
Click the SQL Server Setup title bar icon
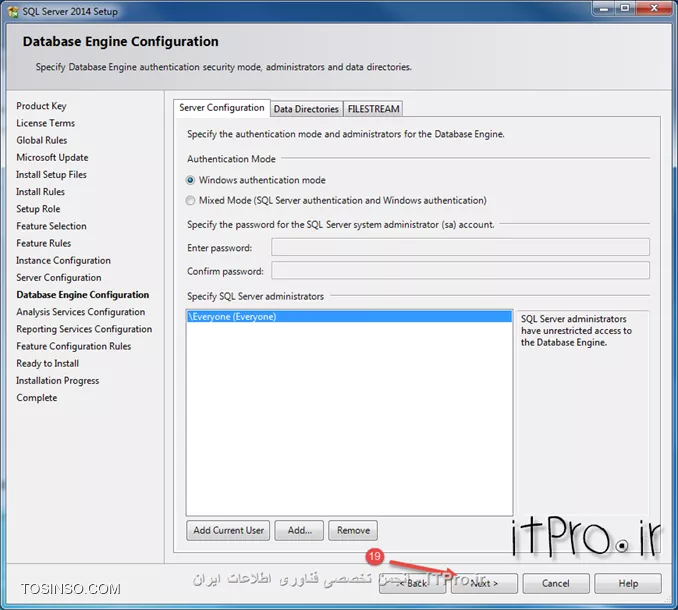pos(13,11)
